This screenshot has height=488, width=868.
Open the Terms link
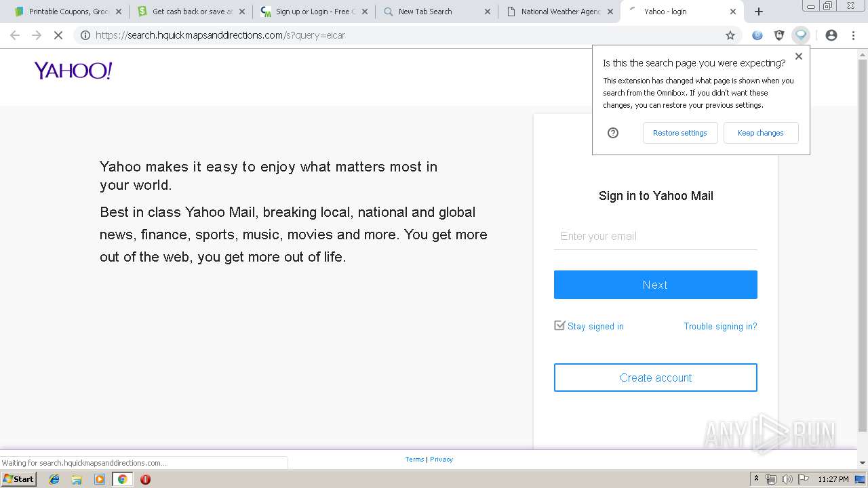pyautogui.click(x=414, y=460)
